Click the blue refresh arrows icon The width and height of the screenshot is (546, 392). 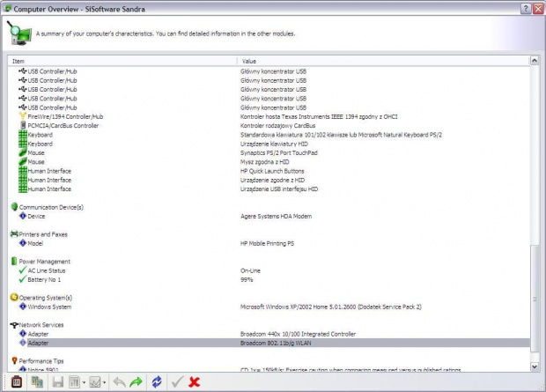pyautogui.click(x=157, y=382)
